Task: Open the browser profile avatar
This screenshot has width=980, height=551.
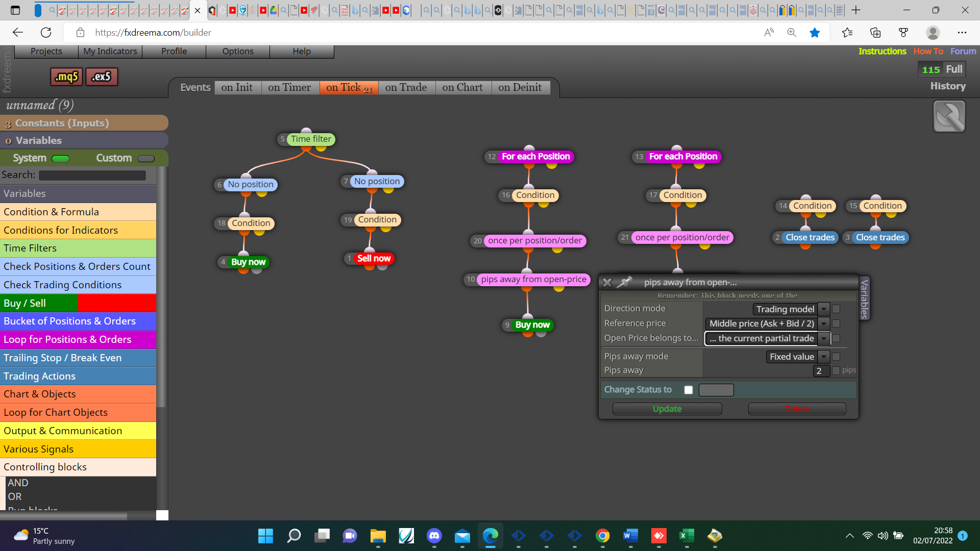Action: (x=933, y=33)
